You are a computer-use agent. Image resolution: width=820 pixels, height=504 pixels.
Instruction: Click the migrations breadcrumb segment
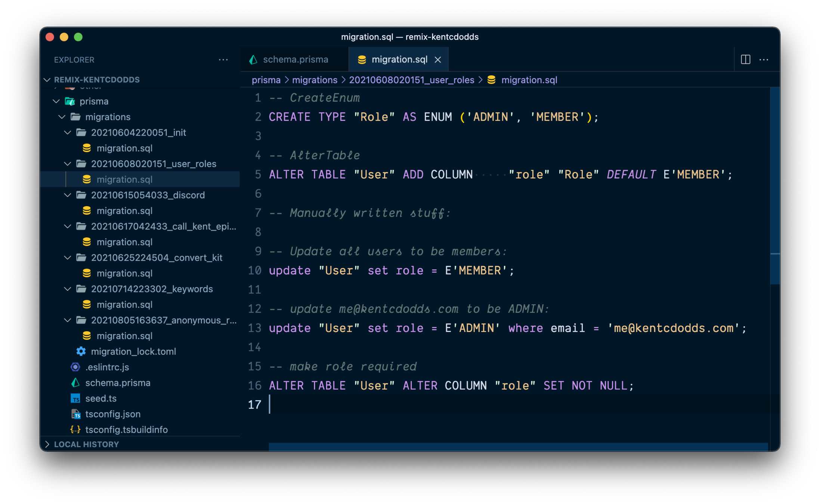(x=314, y=80)
